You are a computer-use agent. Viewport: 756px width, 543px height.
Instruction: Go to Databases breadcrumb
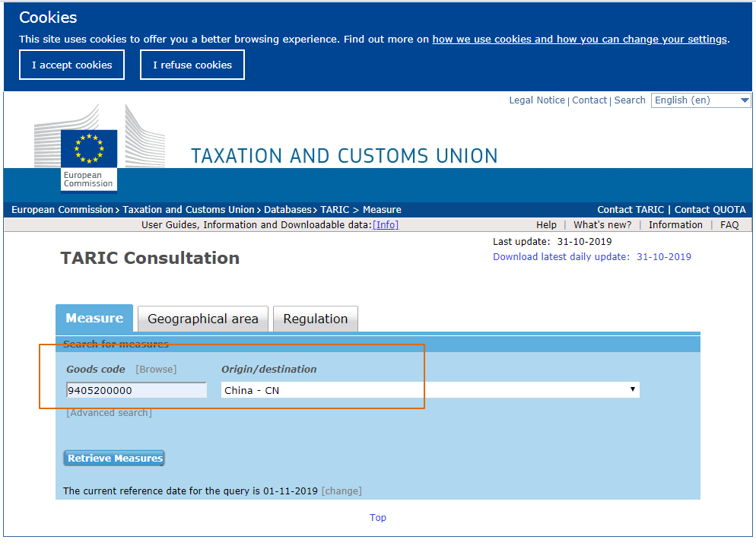287,210
